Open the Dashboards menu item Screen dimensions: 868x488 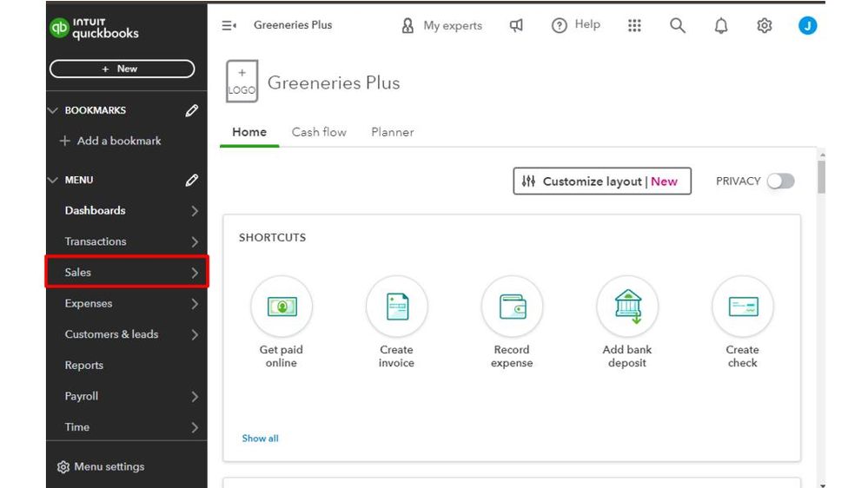click(x=96, y=210)
